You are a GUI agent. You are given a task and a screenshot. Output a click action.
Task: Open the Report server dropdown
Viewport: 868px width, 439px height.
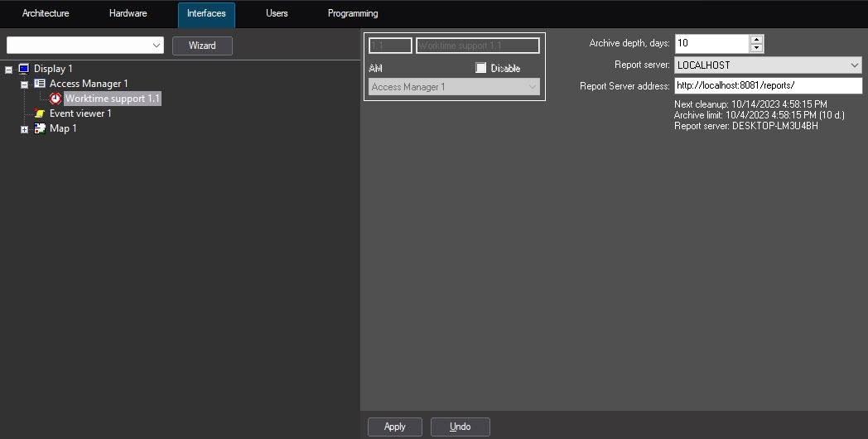point(854,65)
